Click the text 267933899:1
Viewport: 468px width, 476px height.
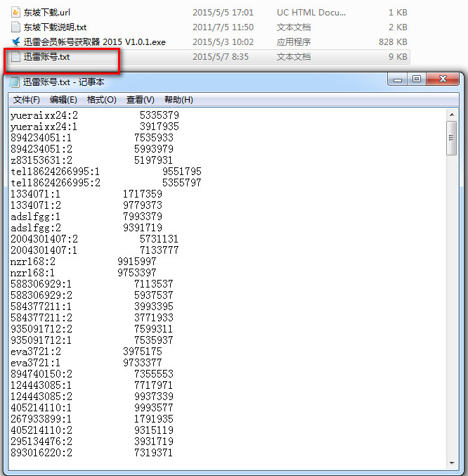pyautogui.click(x=41, y=419)
